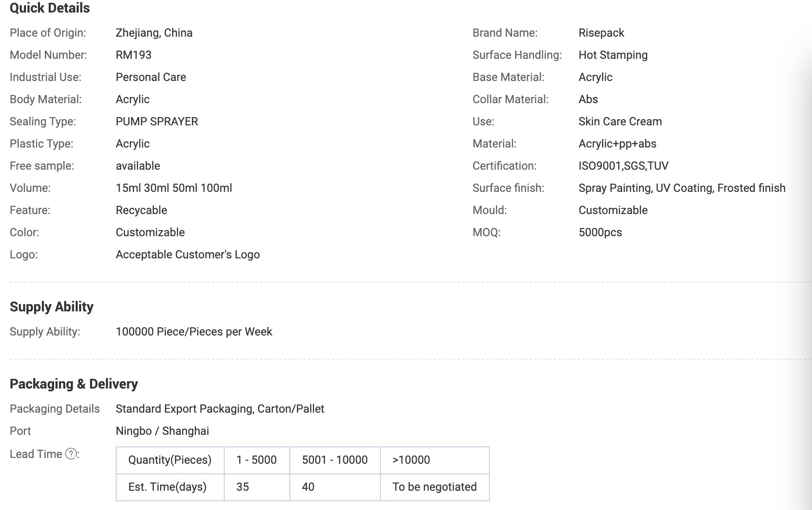The image size is (812, 510).
Task: Select the brand name 'Risepack'
Action: coord(601,33)
